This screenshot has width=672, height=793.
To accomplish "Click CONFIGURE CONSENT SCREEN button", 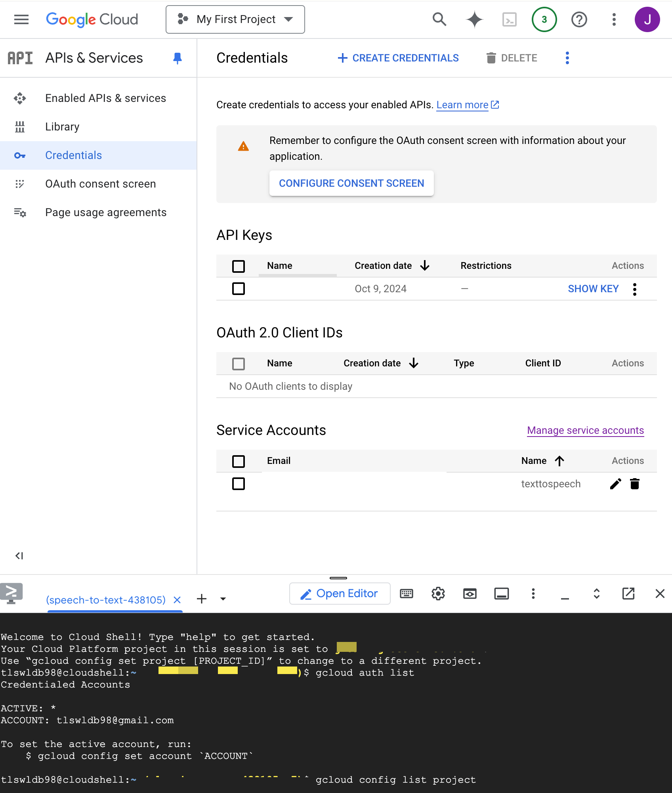I will 351,183.
